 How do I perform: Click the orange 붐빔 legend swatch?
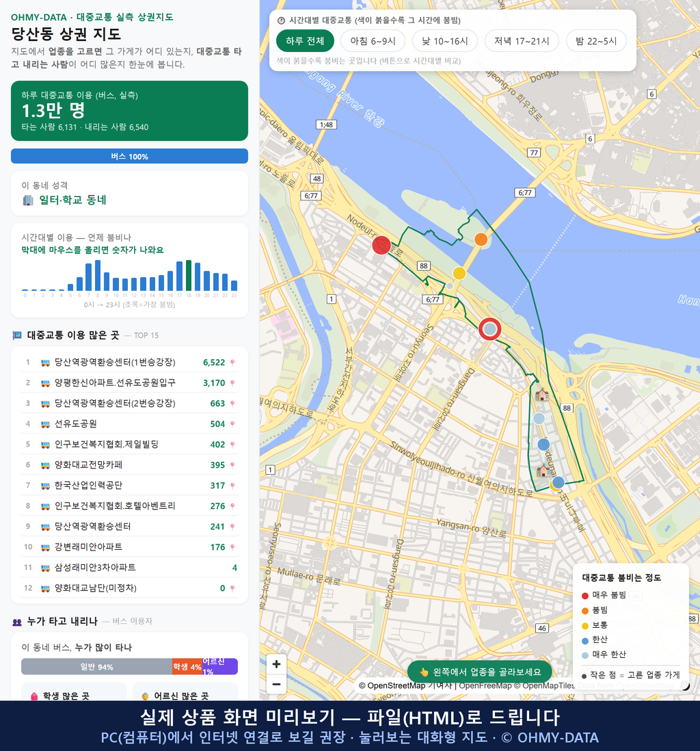tap(584, 611)
